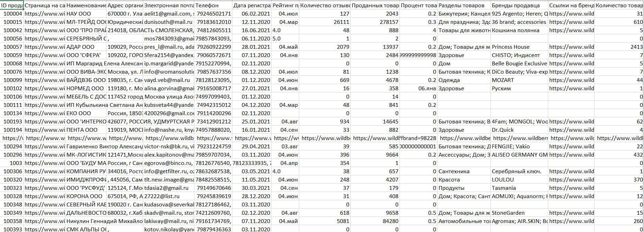
Task: Select email cell tdasia2@gmail.ru
Action: pyautogui.click(x=169, y=188)
